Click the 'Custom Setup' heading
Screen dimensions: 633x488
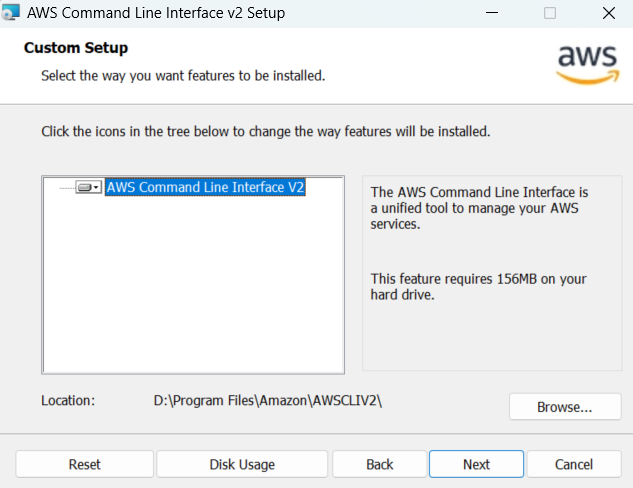click(76, 48)
